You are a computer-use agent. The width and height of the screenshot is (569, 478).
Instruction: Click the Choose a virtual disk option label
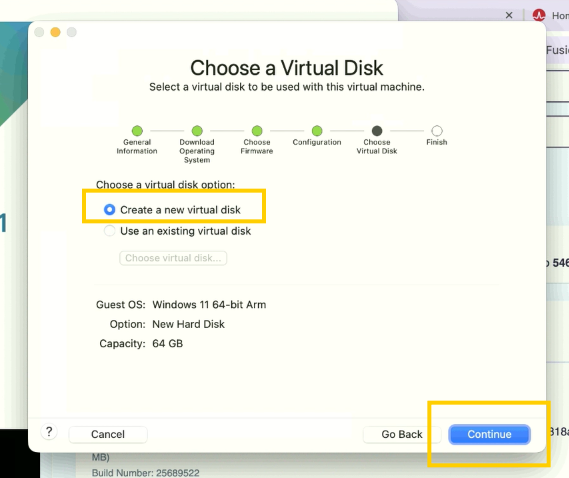(165, 184)
